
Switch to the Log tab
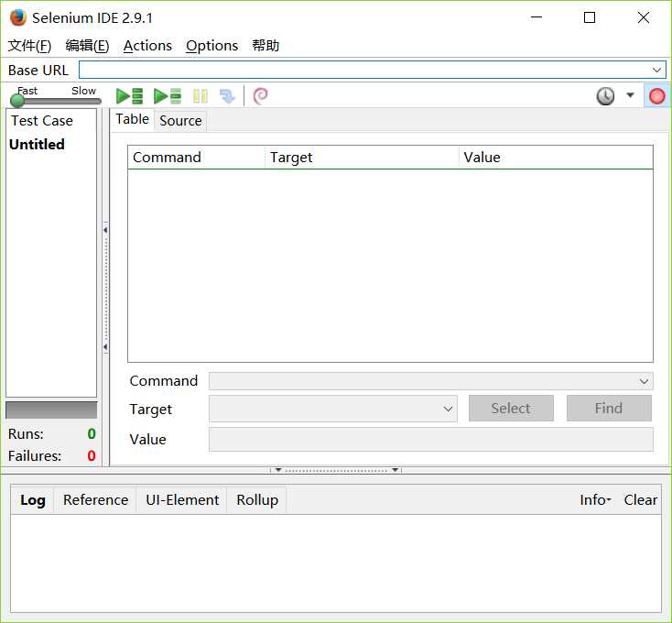(33, 500)
